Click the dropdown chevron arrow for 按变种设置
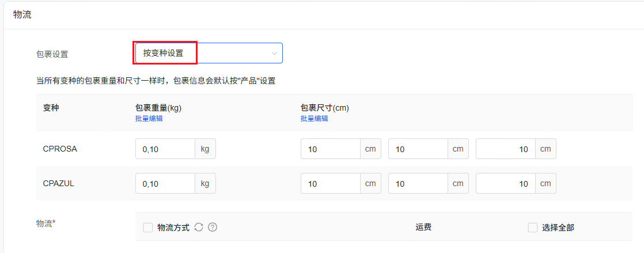 pos(274,53)
